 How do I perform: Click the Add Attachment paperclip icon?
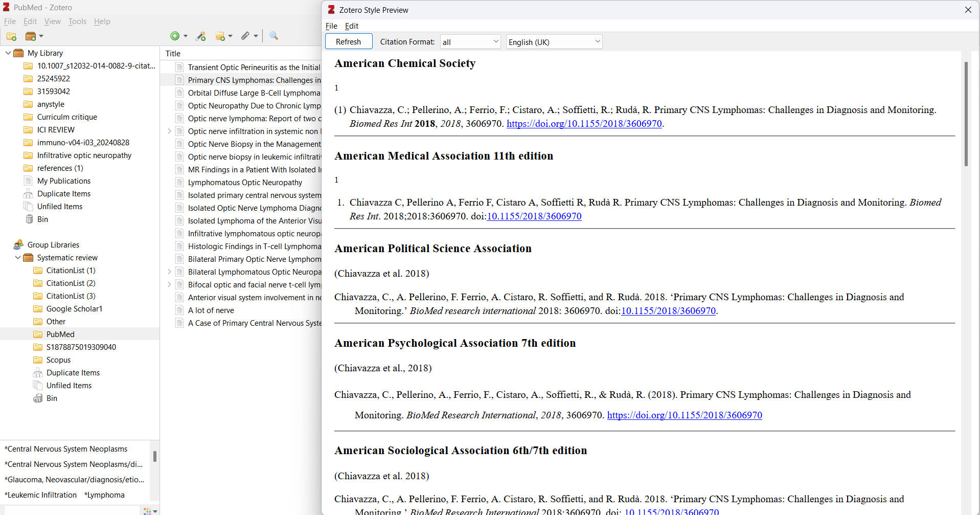tap(245, 36)
